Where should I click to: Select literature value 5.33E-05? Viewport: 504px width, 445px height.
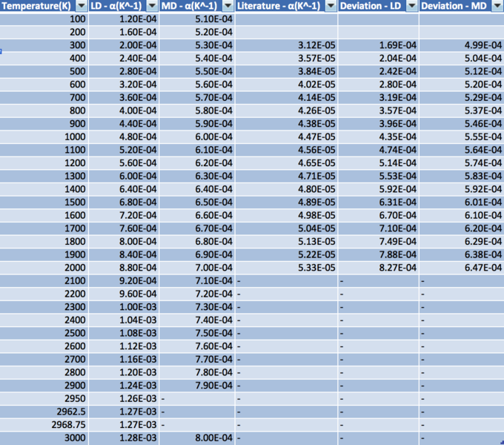point(286,268)
